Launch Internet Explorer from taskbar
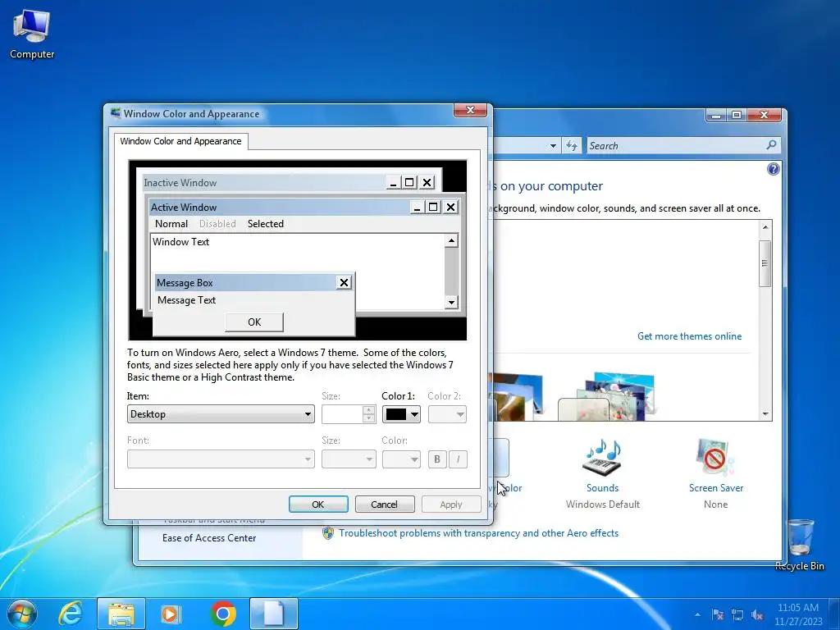Viewport: 840px width, 630px height. point(71,614)
